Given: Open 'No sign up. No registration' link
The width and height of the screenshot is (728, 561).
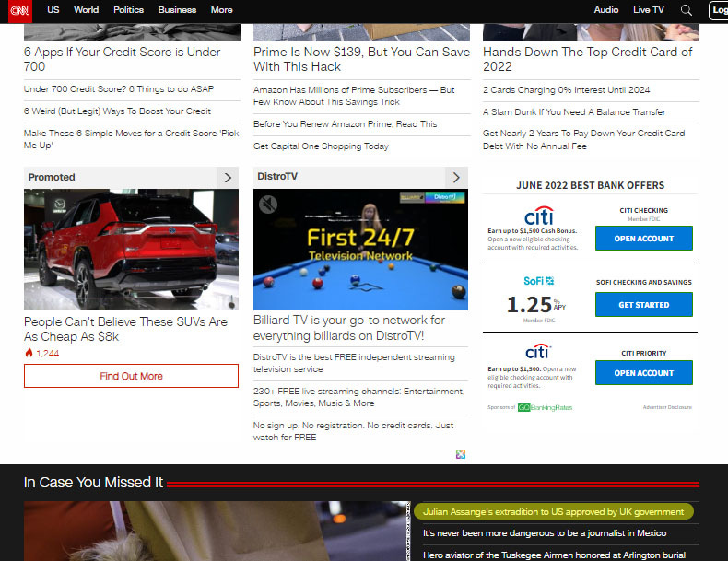Looking at the screenshot, I should tap(353, 431).
